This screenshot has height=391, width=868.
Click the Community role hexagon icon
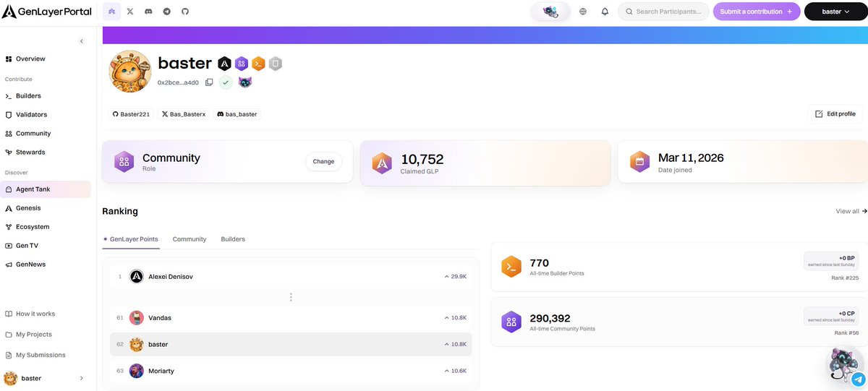point(124,162)
